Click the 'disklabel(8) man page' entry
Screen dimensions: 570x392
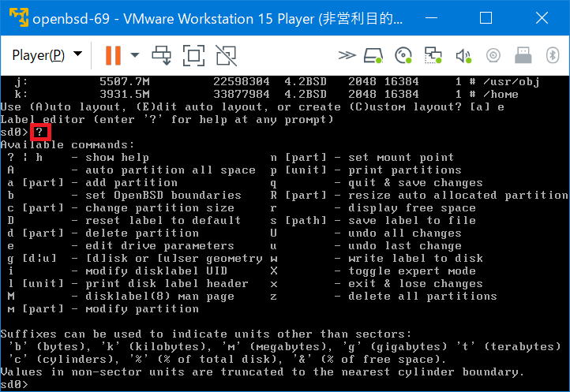click(159, 297)
